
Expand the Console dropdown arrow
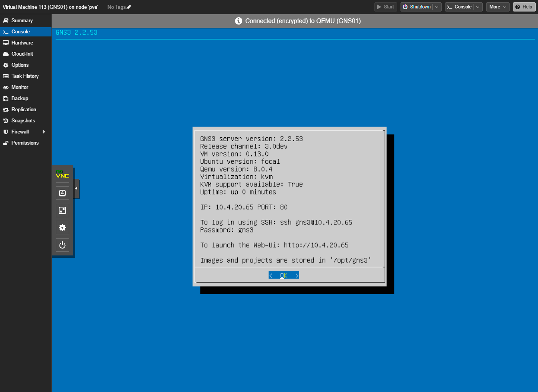point(478,7)
